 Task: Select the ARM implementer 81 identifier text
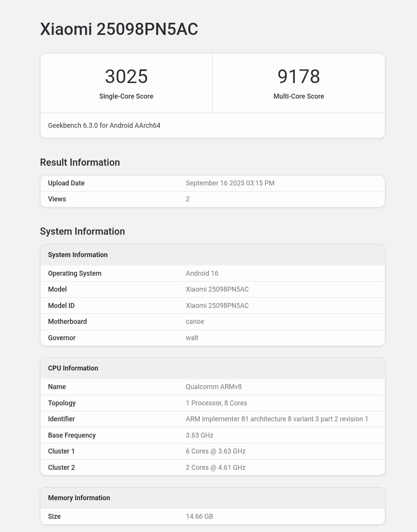[277, 419]
